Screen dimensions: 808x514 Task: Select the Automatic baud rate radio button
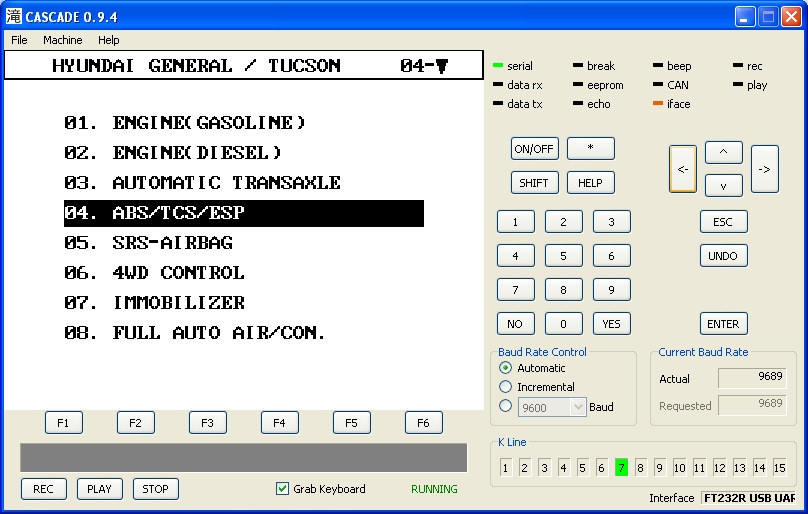coord(506,368)
